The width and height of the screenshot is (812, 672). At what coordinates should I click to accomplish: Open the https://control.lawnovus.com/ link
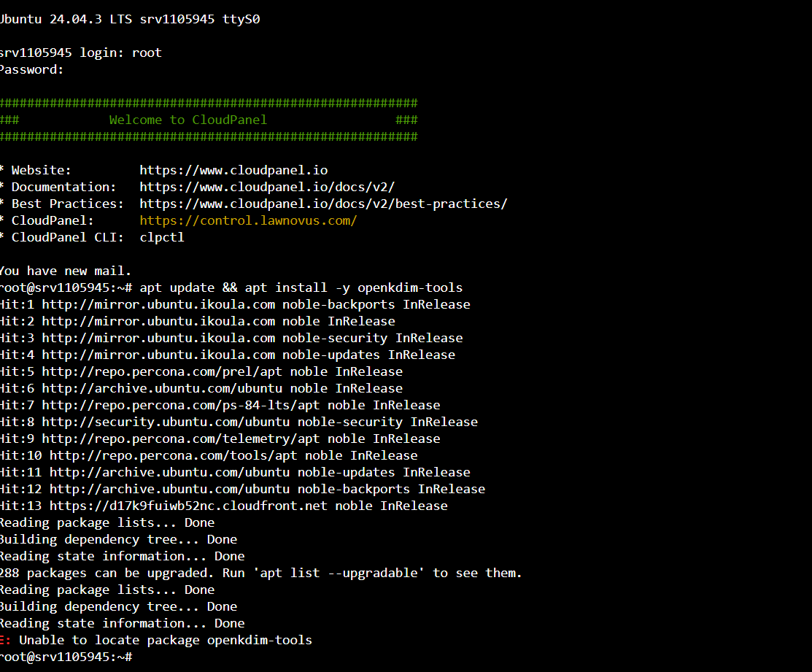[x=248, y=220]
